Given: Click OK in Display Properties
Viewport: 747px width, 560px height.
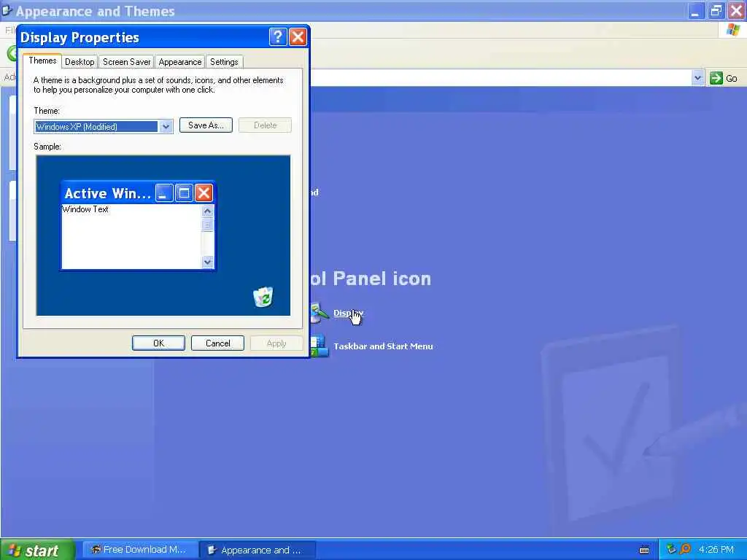Looking at the screenshot, I should 158,343.
